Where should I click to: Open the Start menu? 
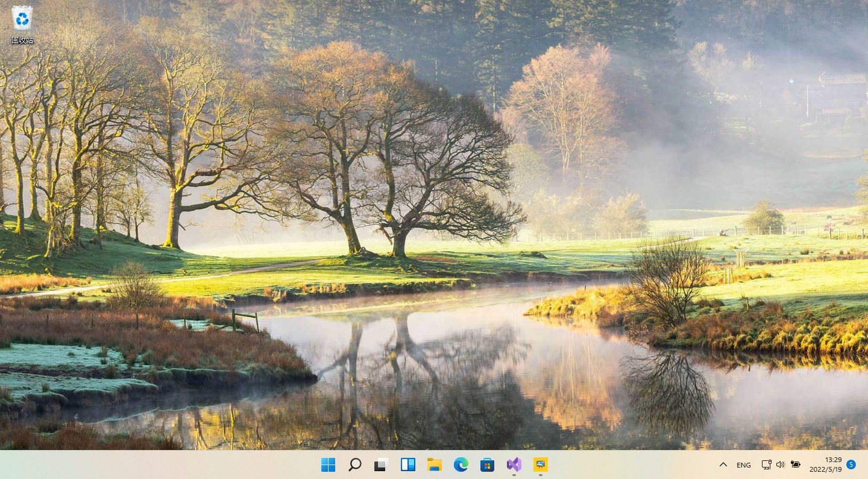[328, 465]
